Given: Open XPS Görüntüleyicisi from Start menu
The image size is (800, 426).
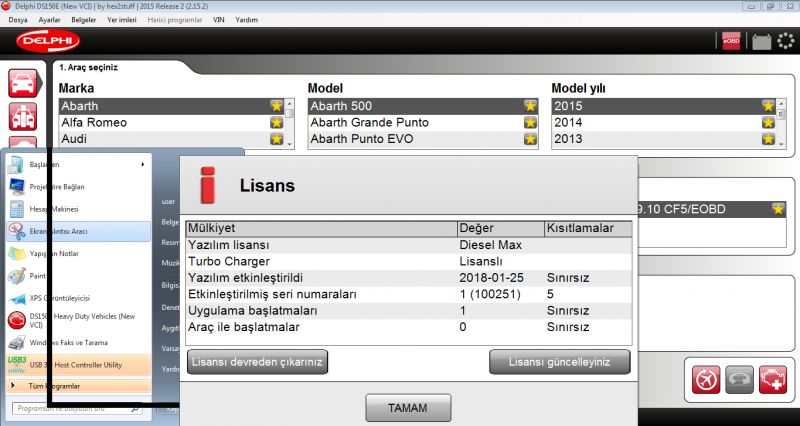Looking at the screenshot, I should click(79, 298).
